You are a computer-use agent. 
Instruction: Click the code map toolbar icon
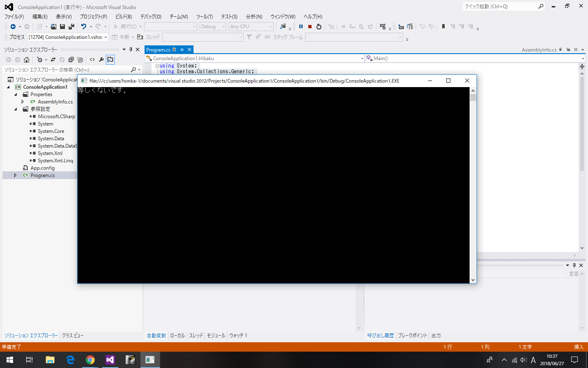[383, 27]
